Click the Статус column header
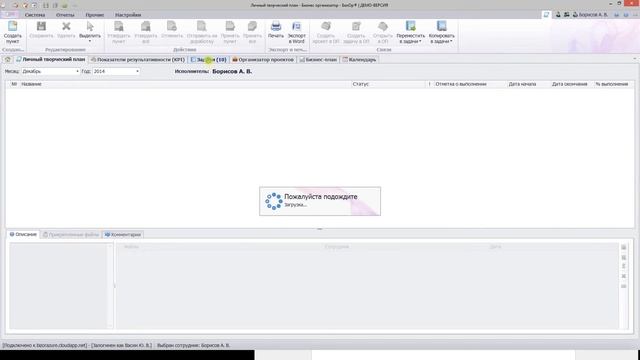This screenshot has width=640, height=360. pyautogui.click(x=388, y=84)
